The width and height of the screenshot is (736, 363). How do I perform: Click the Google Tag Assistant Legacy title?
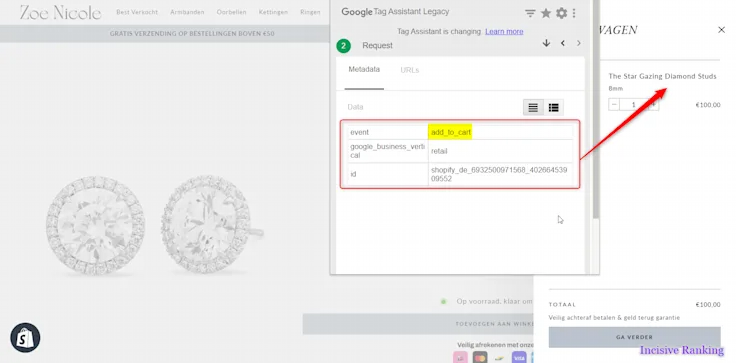(395, 12)
